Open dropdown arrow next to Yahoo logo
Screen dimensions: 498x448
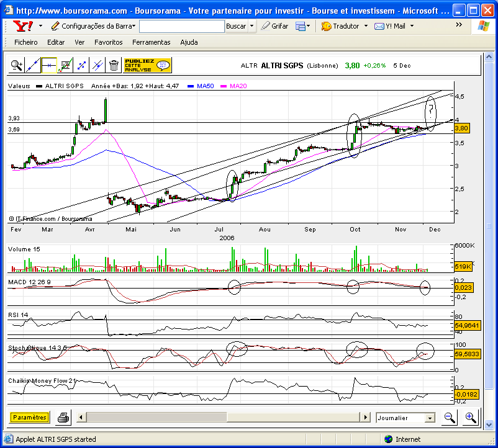click(40, 26)
